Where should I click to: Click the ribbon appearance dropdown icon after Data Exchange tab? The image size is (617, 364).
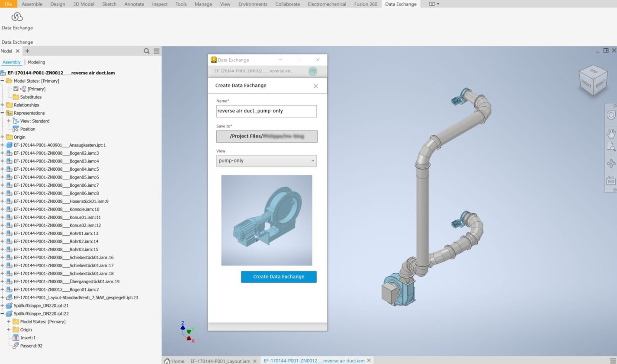pyautogui.click(x=434, y=4)
